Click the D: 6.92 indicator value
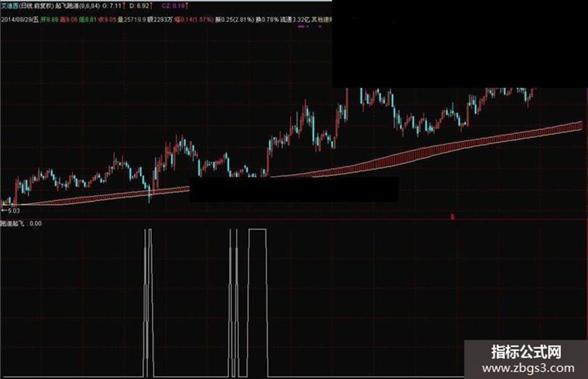This screenshot has height=379, width=588. pyautogui.click(x=139, y=6)
